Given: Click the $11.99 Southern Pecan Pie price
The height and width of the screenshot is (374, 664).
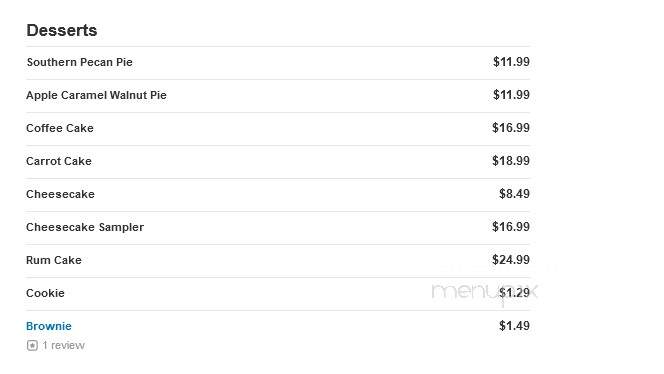Looking at the screenshot, I should pos(511,62).
